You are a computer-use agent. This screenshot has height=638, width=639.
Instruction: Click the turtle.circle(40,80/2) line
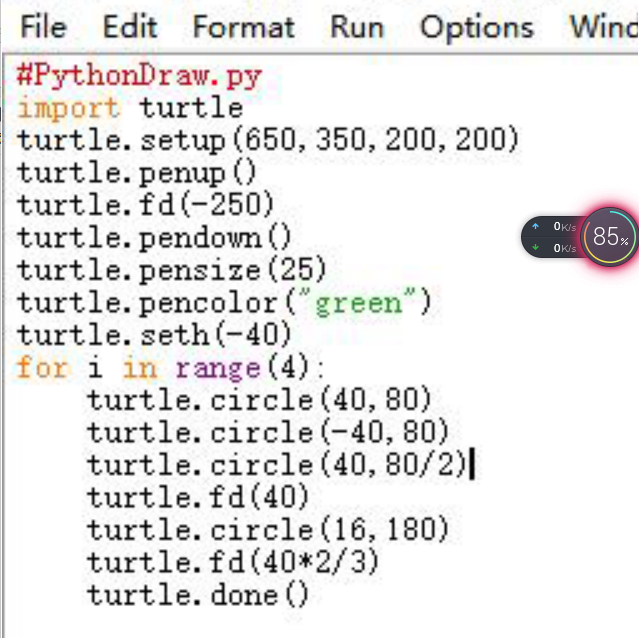pos(277,465)
